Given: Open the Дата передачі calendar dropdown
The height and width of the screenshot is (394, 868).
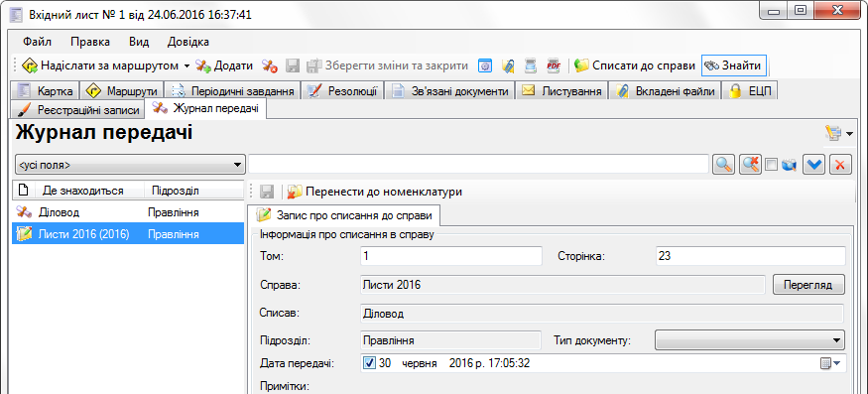Looking at the screenshot, I should click(x=830, y=363).
